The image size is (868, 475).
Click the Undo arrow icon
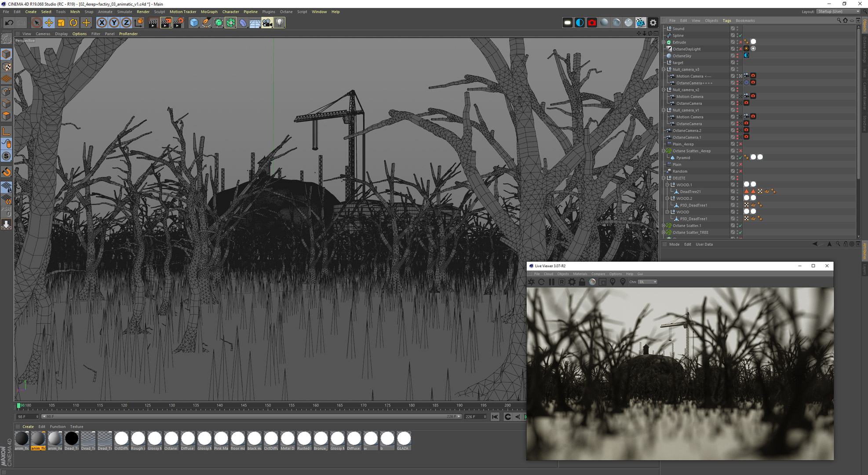[9, 22]
